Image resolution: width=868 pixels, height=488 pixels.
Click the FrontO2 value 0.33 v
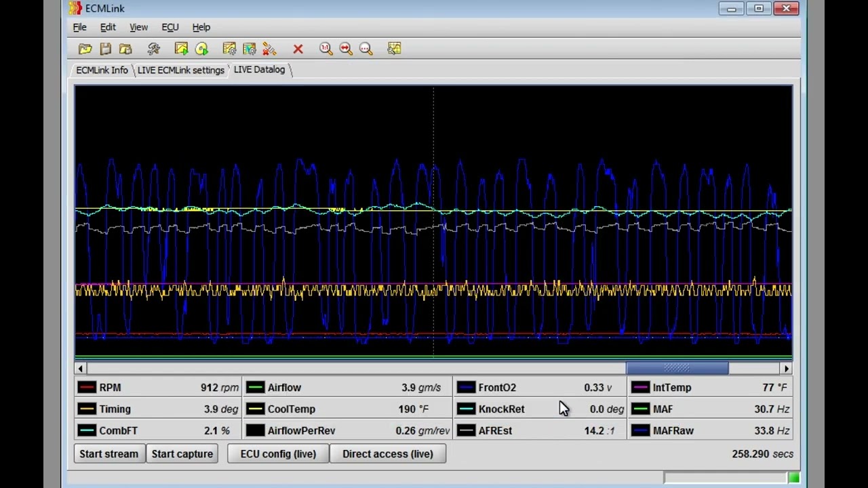pos(597,388)
